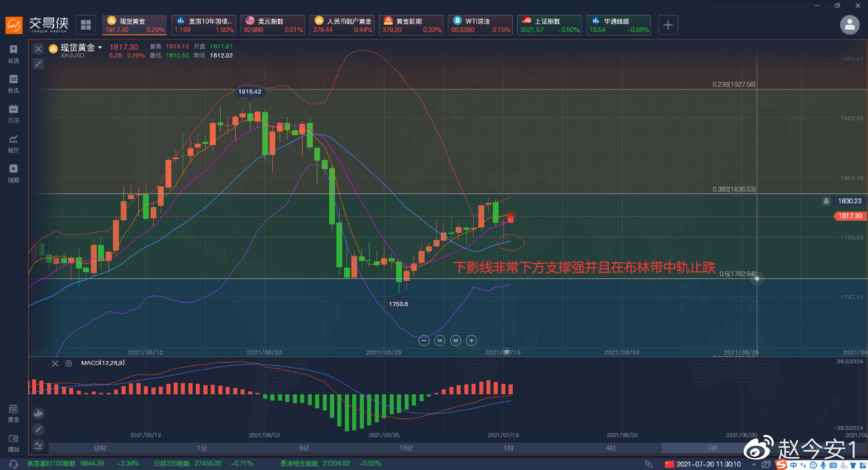Screen dimensions: 868x470
Task: Click the 1750.6 low price marker
Action: (x=398, y=304)
